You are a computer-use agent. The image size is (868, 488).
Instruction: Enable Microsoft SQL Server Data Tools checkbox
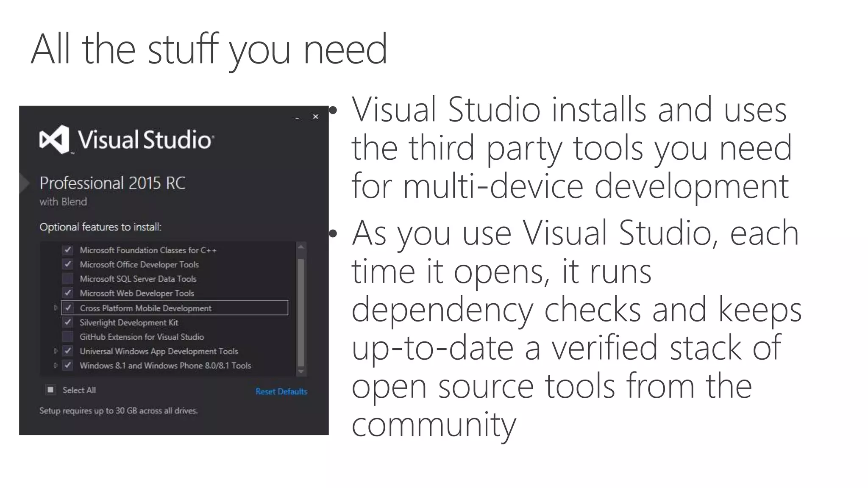click(x=68, y=279)
